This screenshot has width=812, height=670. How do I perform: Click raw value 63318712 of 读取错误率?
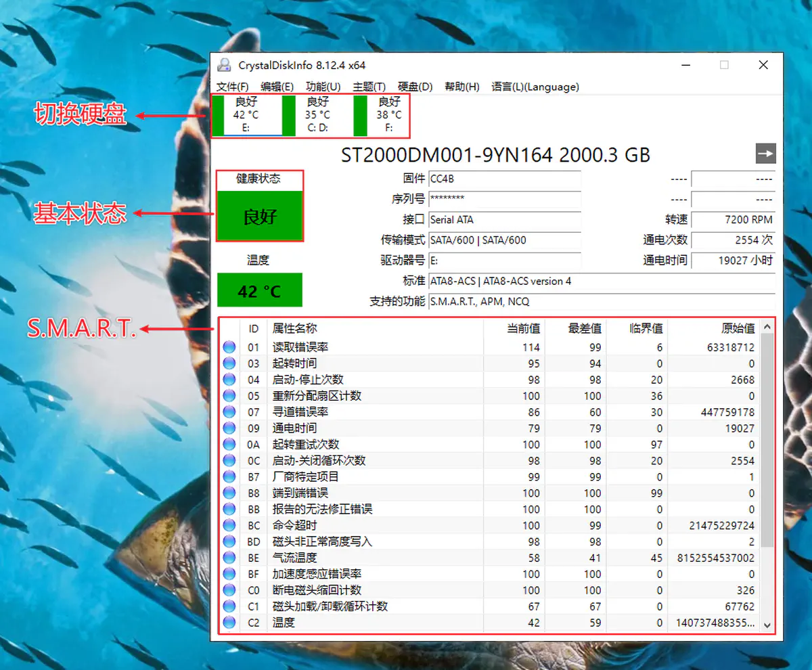(730, 347)
